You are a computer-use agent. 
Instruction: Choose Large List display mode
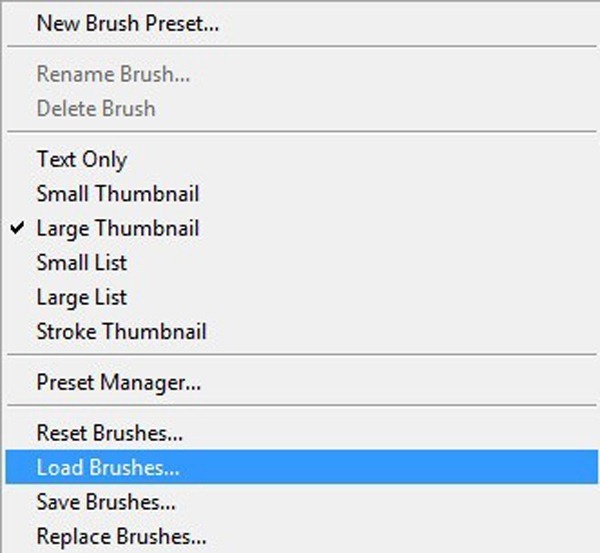[x=82, y=297]
